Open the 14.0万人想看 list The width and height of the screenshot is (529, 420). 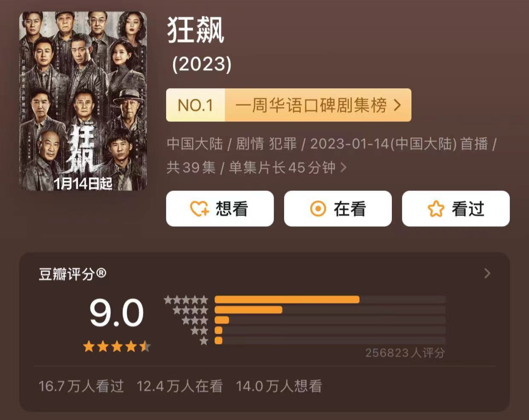pos(279,386)
